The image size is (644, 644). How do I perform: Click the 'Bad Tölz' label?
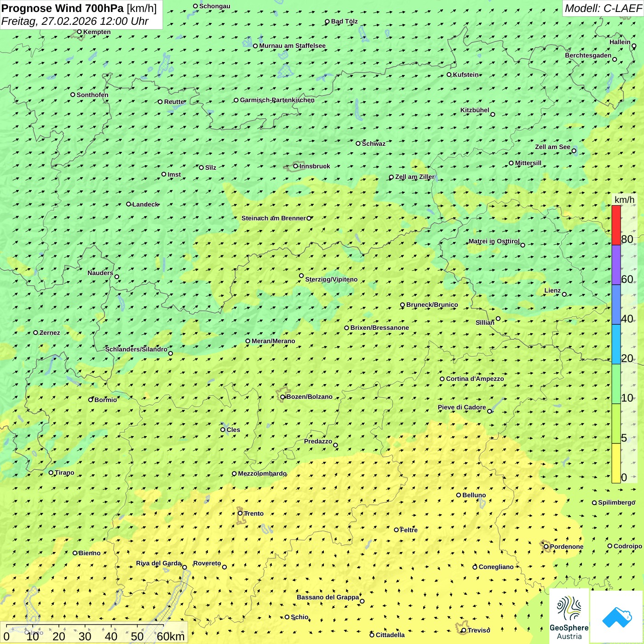pos(344,21)
